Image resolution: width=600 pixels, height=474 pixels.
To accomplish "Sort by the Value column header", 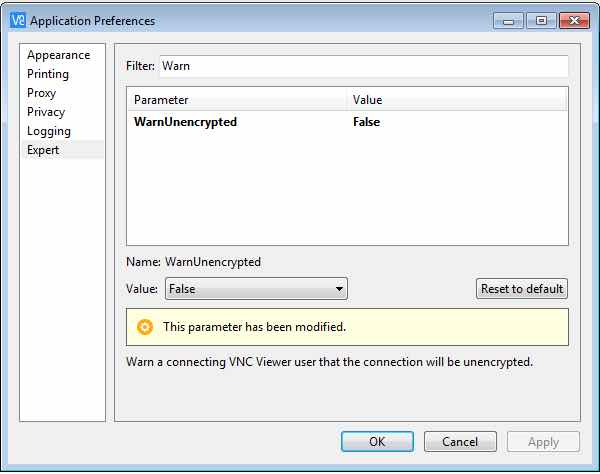I will [457, 100].
